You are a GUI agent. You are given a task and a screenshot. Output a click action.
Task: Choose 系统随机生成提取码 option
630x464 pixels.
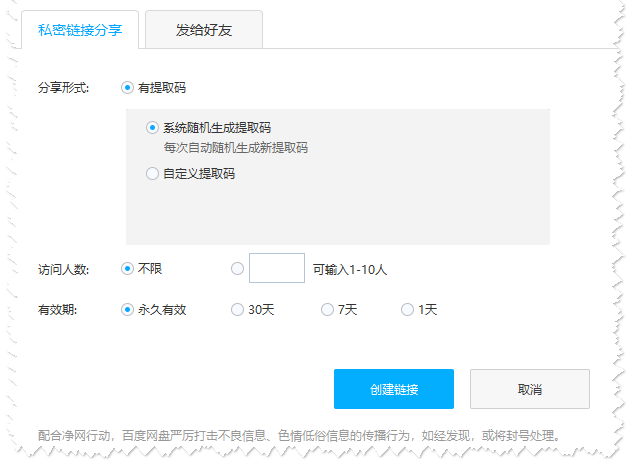point(152,128)
